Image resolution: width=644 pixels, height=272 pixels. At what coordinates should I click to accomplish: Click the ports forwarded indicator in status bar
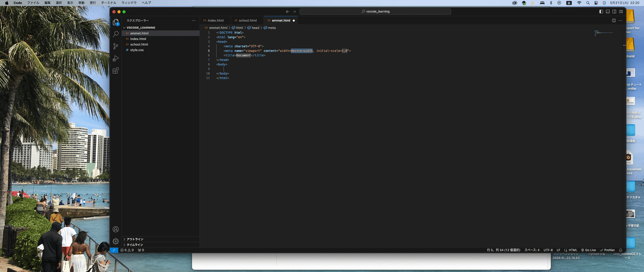(141, 250)
